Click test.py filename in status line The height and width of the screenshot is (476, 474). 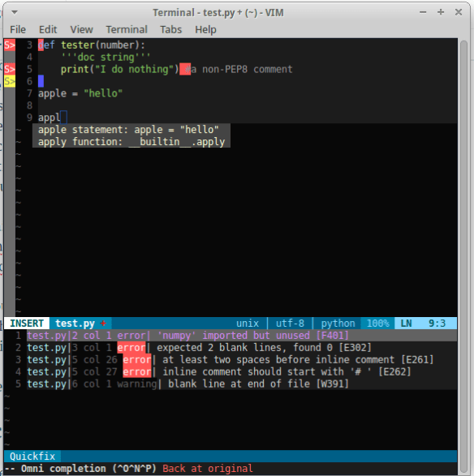click(75, 324)
